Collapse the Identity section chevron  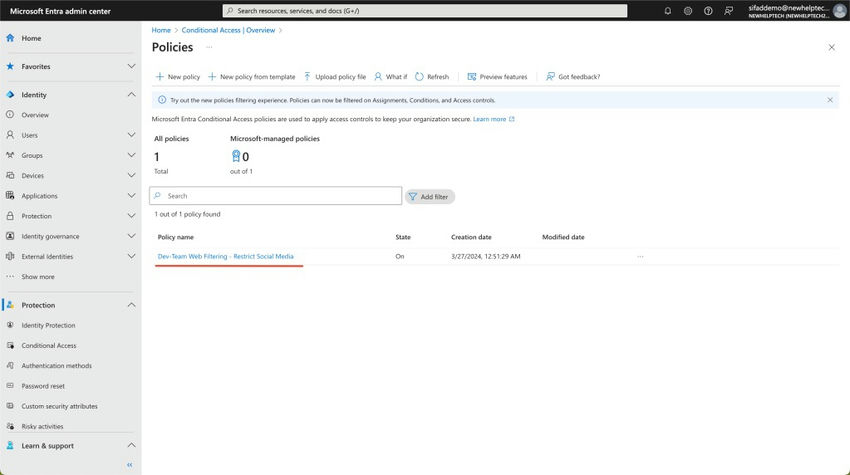click(x=131, y=94)
